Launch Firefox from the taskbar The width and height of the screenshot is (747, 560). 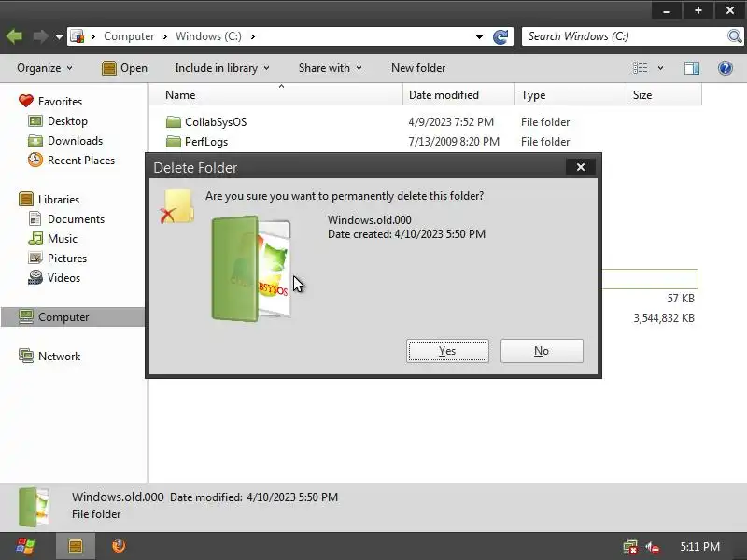tap(119, 546)
